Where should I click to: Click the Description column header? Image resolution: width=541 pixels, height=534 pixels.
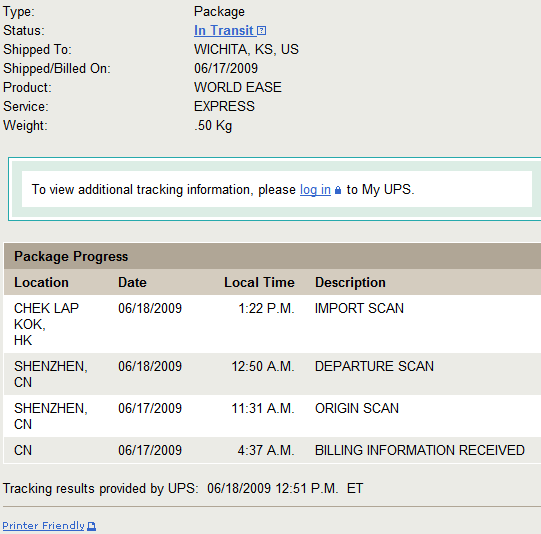(x=350, y=283)
